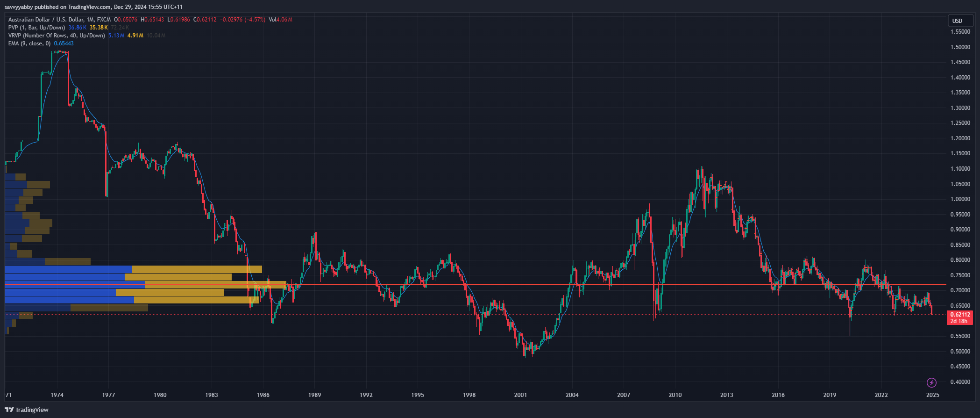Viewport: 980px width, 418px height.
Task: Click the savvyyabby published header text
Action: click(93, 7)
